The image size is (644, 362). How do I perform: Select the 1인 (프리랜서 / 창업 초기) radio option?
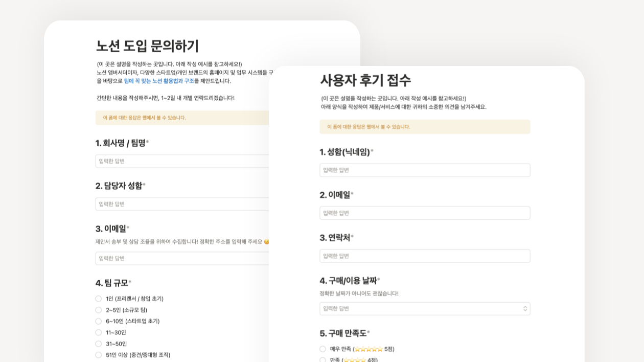[x=99, y=299]
